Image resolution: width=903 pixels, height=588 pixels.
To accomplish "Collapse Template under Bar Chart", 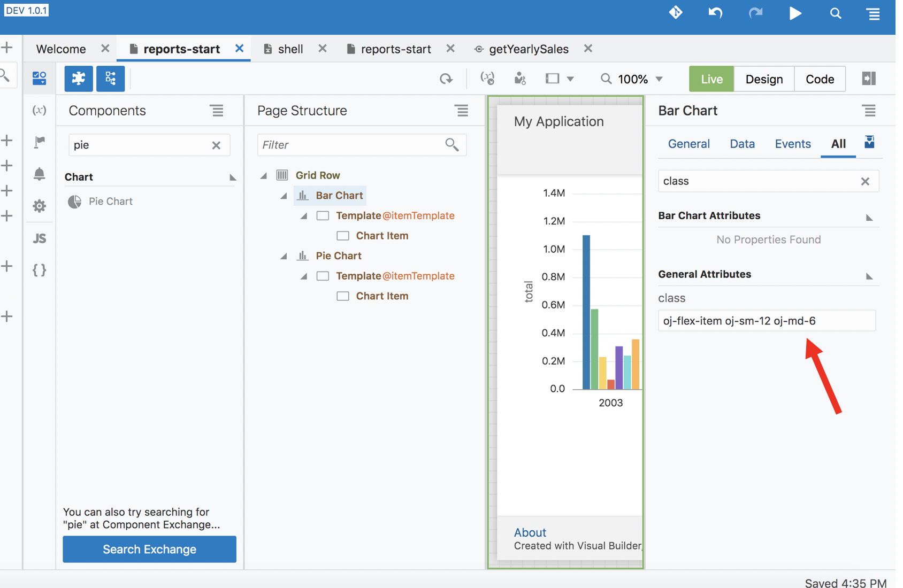I will pyautogui.click(x=304, y=216).
